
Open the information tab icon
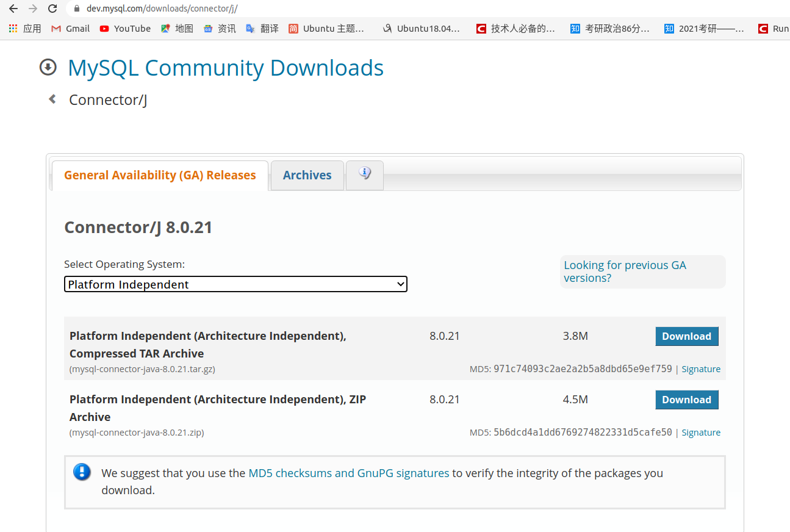click(365, 174)
